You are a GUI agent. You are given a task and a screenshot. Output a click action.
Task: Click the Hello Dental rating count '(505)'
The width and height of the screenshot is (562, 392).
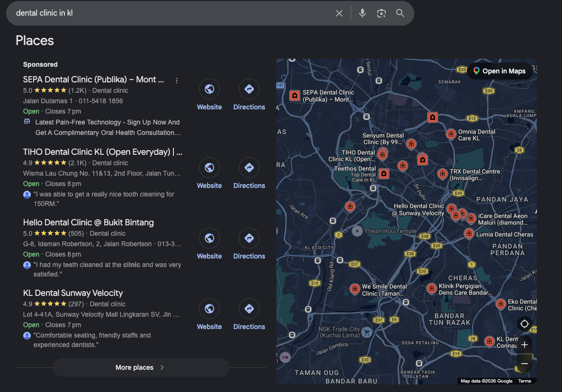(x=76, y=233)
